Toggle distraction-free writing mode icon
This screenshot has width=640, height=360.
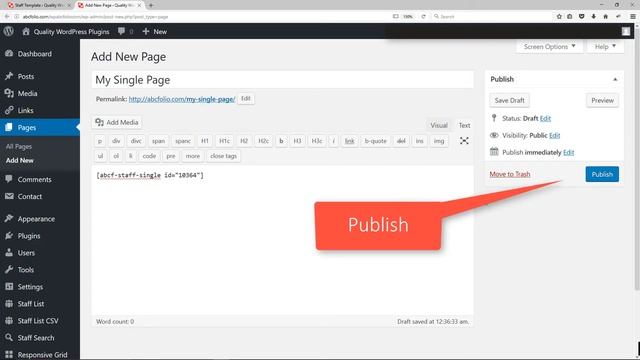tap(464, 141)
